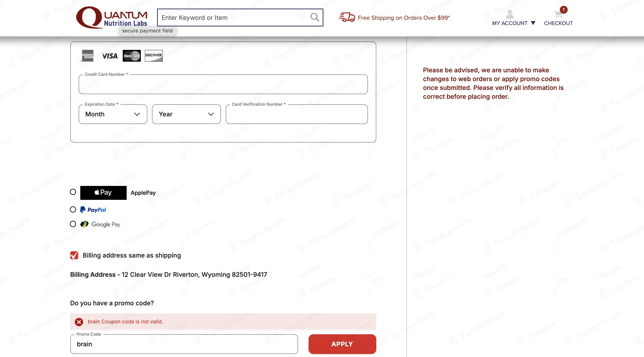The image size is (644, 357).
Task: Select the Google Pay radio button
Action: click(73, 224)
